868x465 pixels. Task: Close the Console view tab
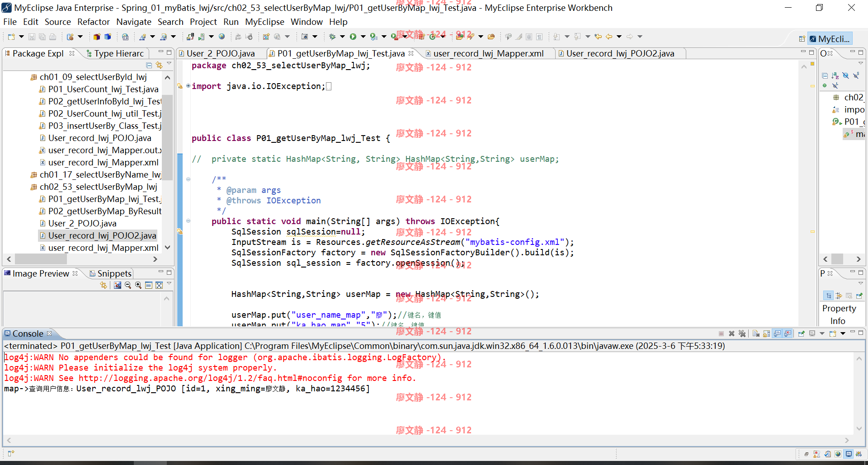coord(49,333)
